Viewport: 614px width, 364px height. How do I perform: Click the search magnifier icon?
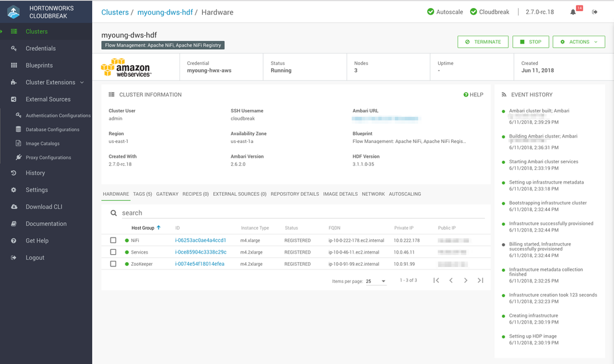pyautogui.click(x=114, y=213)
